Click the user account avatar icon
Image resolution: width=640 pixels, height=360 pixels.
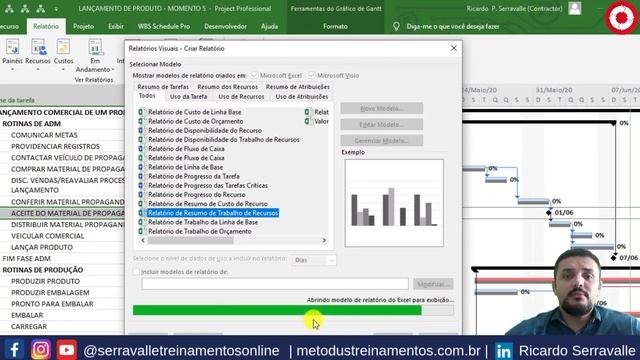pos(575,8)
